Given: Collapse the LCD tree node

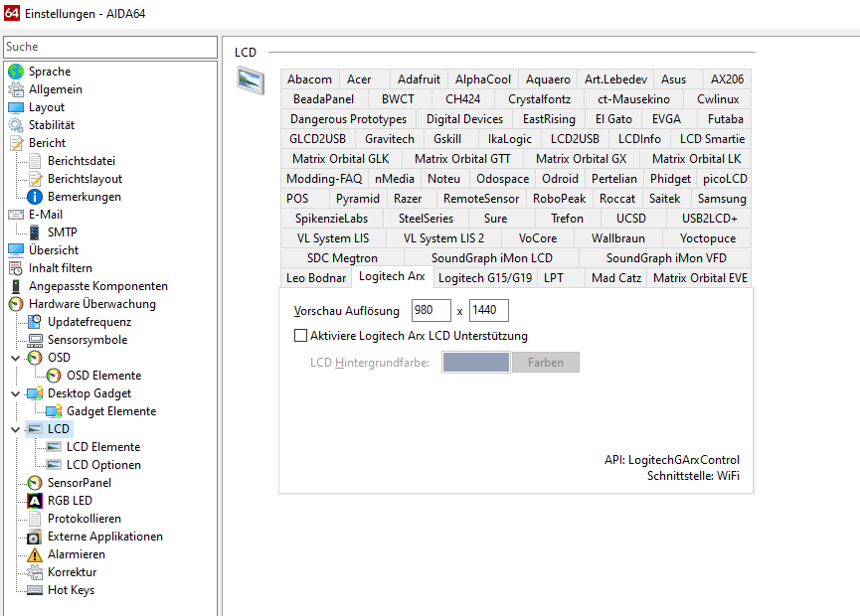Looking at the screenshot, I should point(15,429).
